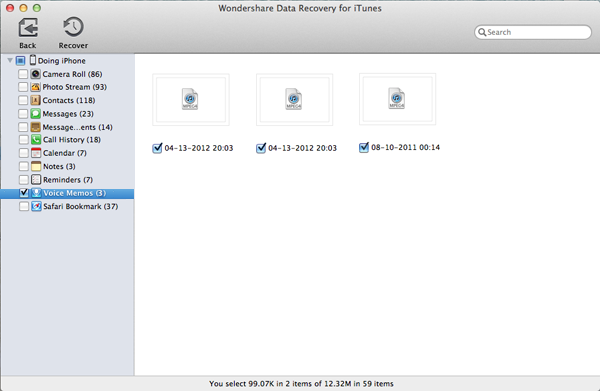Open Call History (18) label
The image size is (600, 391).
[x=72, y=140]
